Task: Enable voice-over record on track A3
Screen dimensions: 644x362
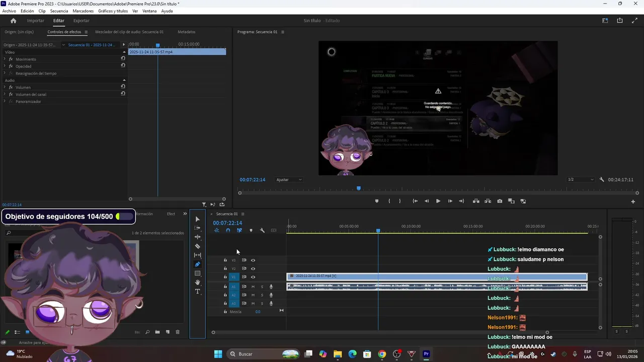Action: (x=271, y=304)
